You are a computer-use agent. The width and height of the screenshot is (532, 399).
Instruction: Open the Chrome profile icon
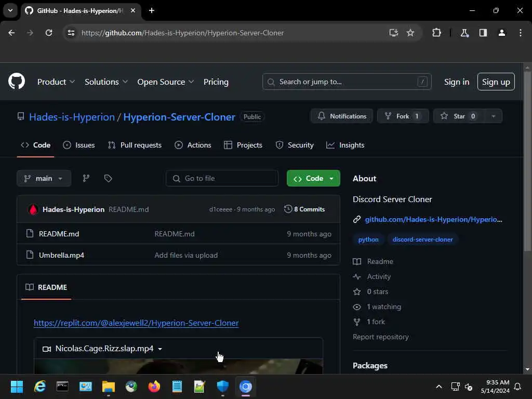click(x=502, y=33)
